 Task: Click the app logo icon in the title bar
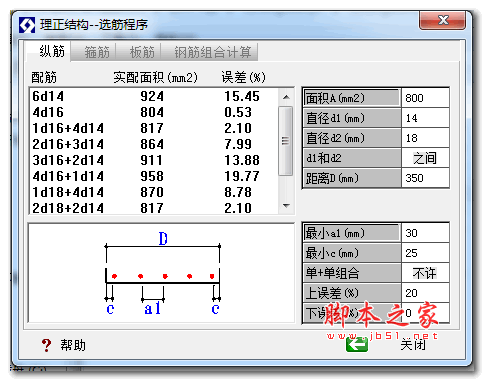pos(27,25)
